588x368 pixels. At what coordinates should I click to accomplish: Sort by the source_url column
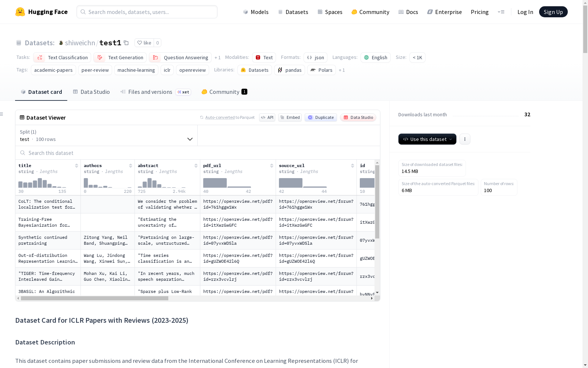click(352, 166)
